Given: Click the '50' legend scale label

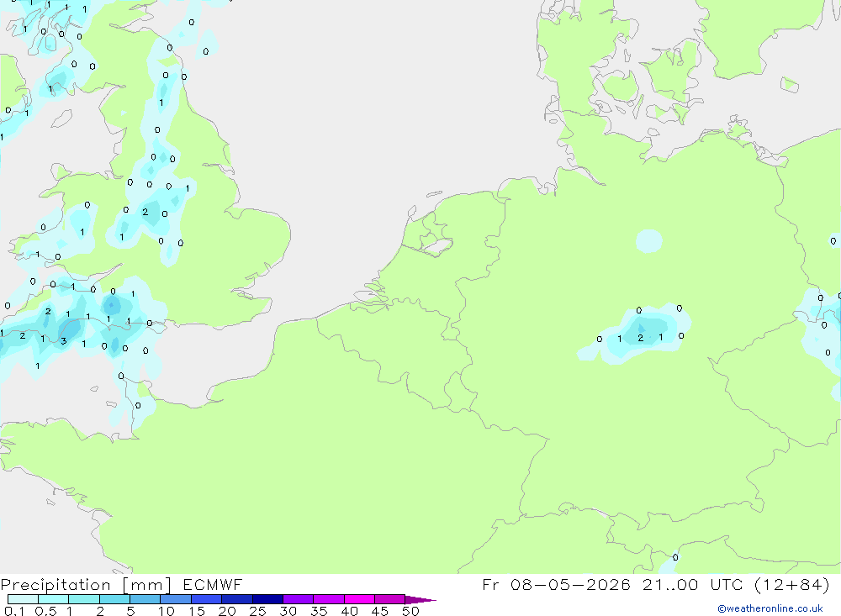Looking at the screenshot, I should coord(410,611).
